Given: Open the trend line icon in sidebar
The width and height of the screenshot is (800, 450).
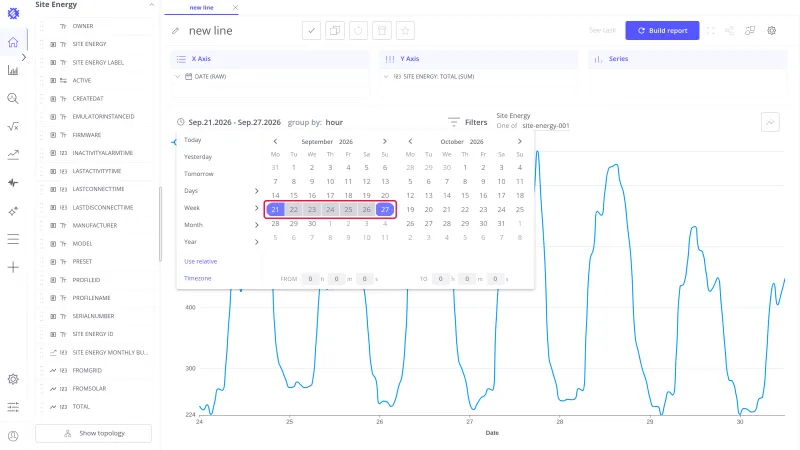Looking at the screenshot, I should [x=13, y=155].
